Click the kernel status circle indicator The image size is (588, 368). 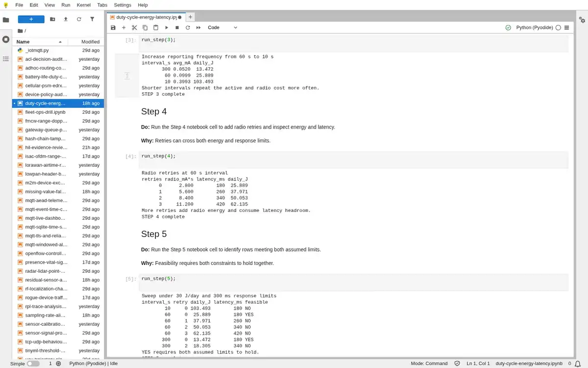click(558, 27)
